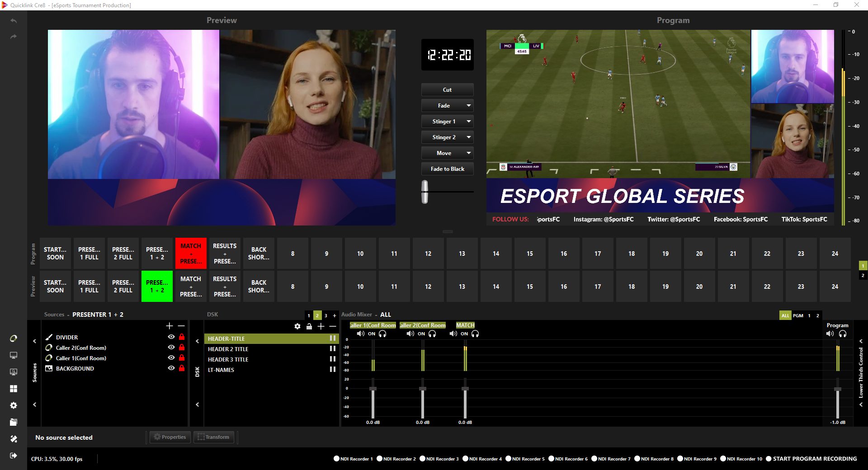868x470 pixels.
Task: Hide the DIVIDER source layer
Action: pyautogui.click(x=171, y=337)
